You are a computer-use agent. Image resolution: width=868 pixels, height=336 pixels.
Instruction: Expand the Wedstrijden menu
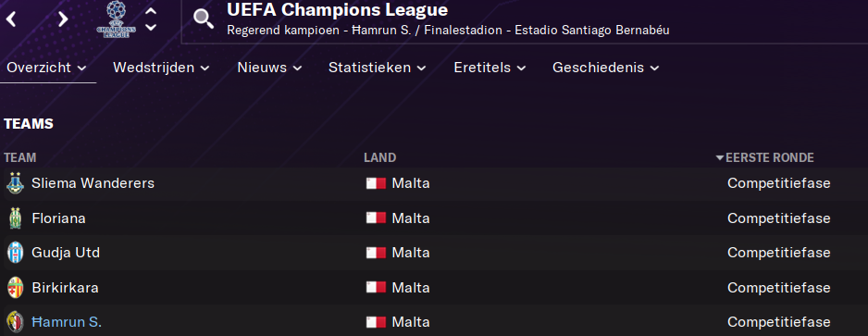click(x=161, y=68)
